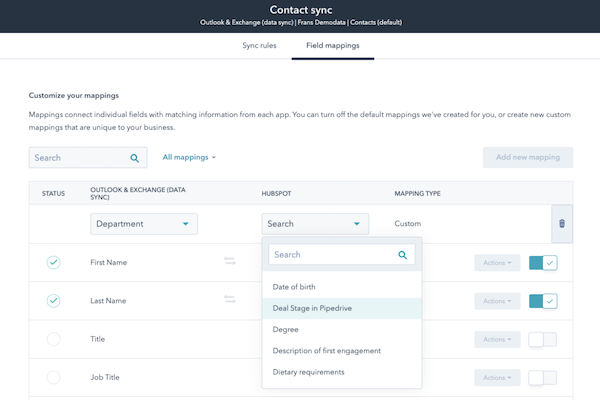Choose Degree from the property list
600x400 pixels.
pyautogui.click(x=342, y=330)
